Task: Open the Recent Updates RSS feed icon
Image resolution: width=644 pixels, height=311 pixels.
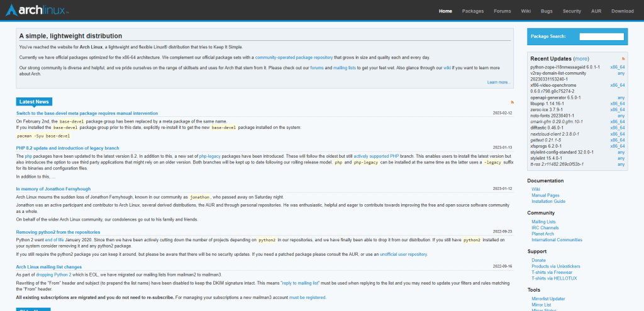Action: coord(623,58)
